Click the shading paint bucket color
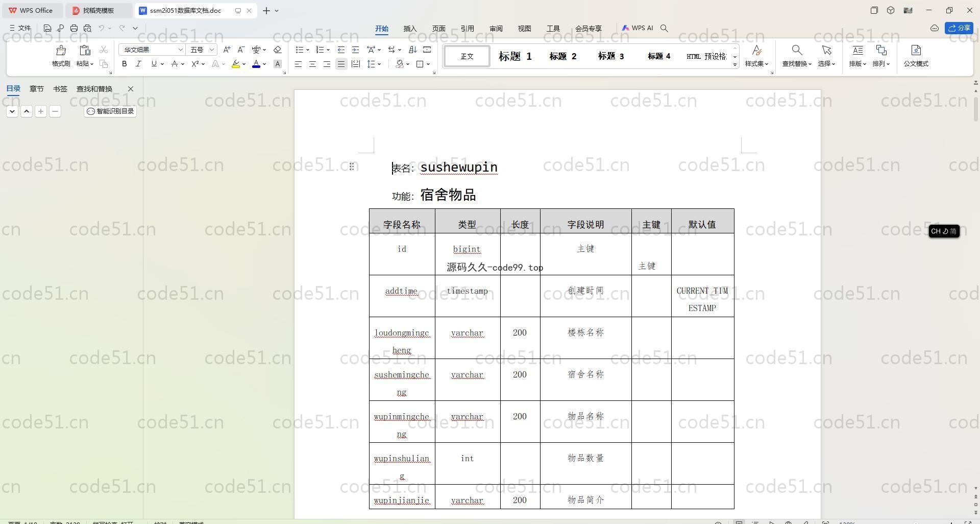 coord(400,64)
